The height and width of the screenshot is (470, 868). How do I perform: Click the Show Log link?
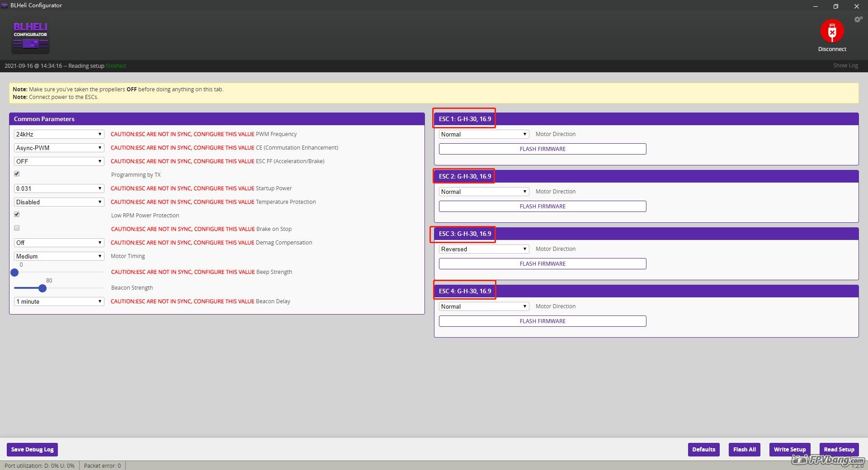click(845, 66)
